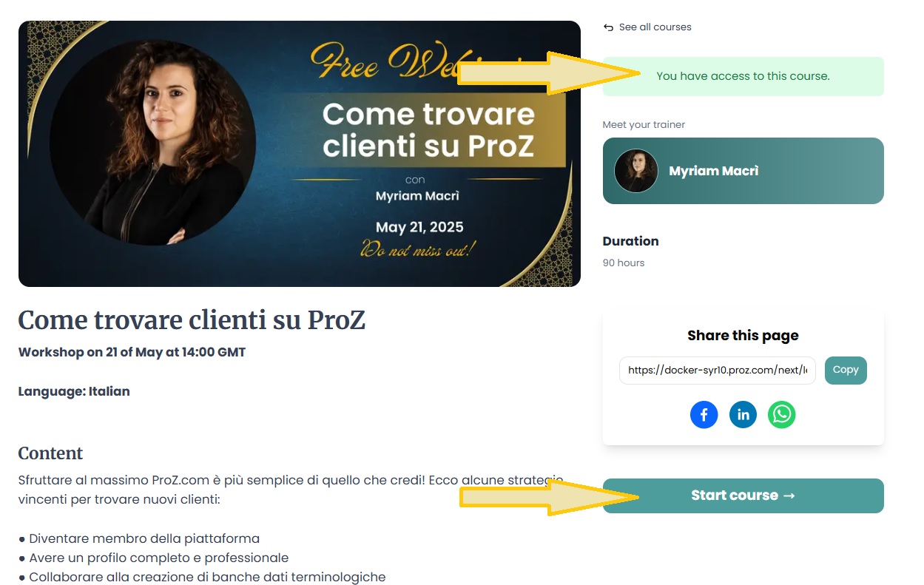
Task: Open trainer Myriam Macrì's name card
Action: point(743,171)
